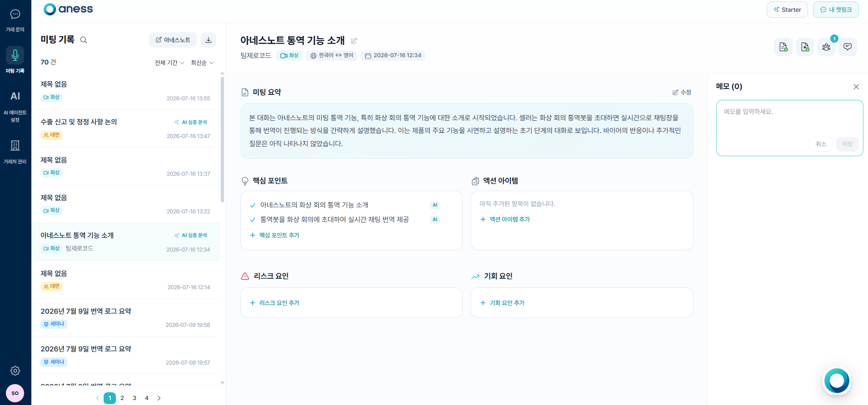
Task: Open 수출 신고 및 정정 사항 논의 record
Action: tap(125, 128)
